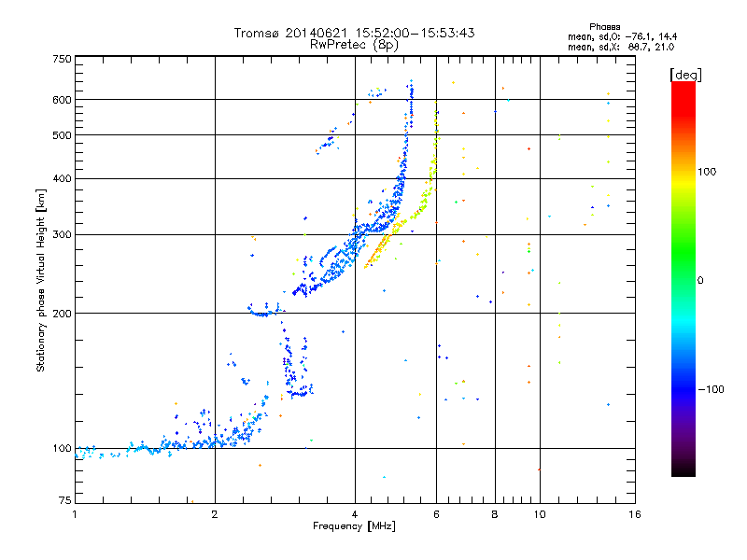Click the '8' frequency axis label
The height and width of the screenshot is (560, 747).
[495, 514]
